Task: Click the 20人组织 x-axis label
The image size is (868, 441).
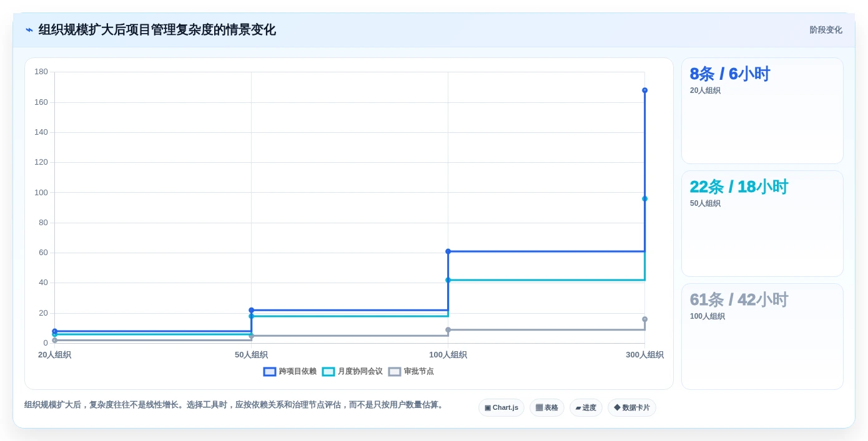Action: point(54,355)
